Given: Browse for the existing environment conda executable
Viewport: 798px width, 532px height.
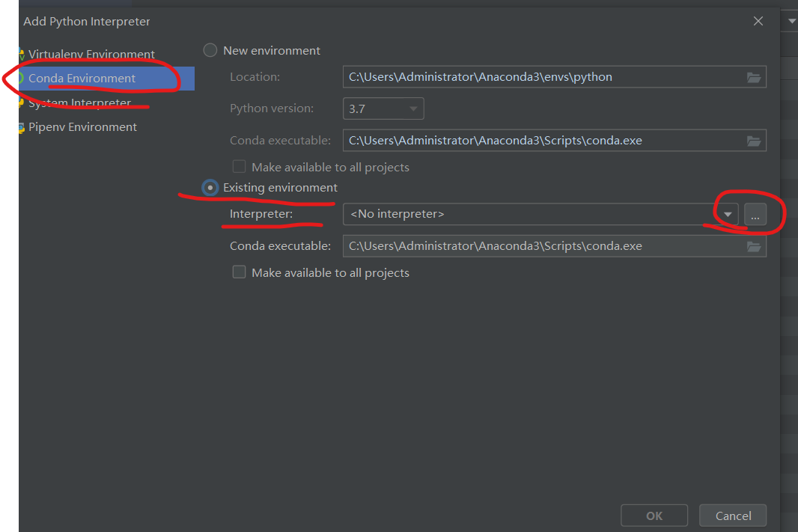Looking at the screenshot, I should (x=753, y=245).
